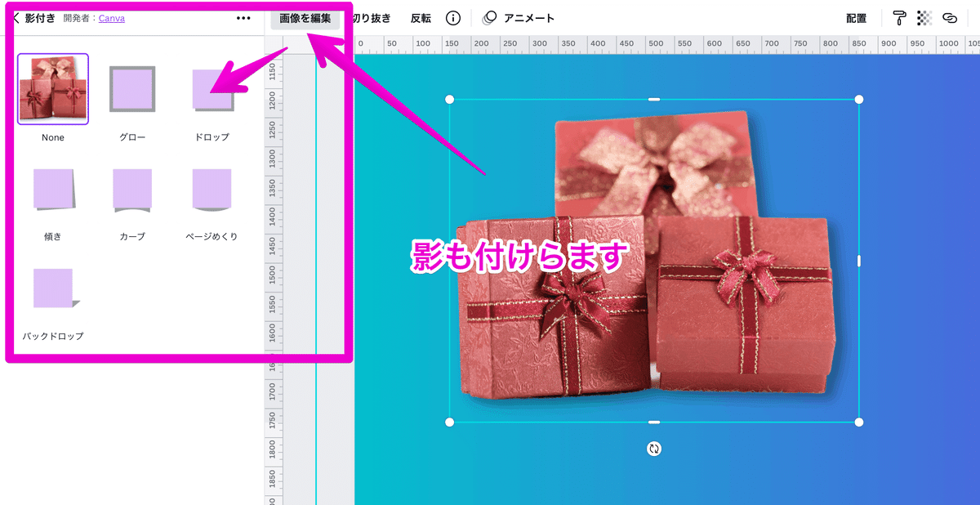Click the bottom edge middle handle

(653, 422)
